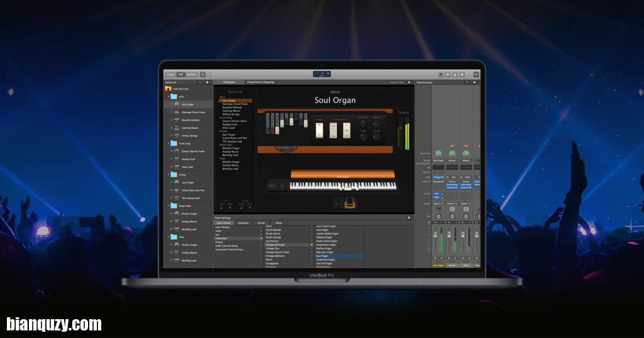Click the Soul Organ pan knob
Screen dimensions: 644x338
(x=438, y=216)
